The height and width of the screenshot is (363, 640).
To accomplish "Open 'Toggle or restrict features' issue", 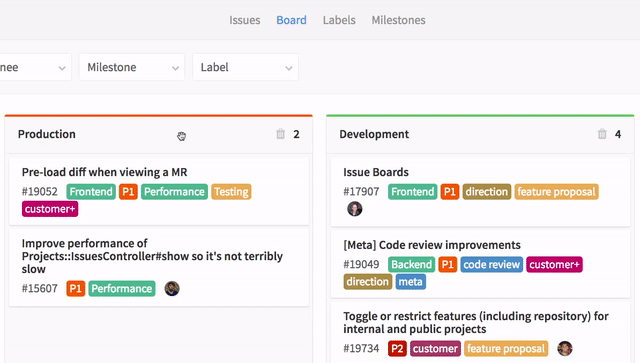I will point(476,323).
